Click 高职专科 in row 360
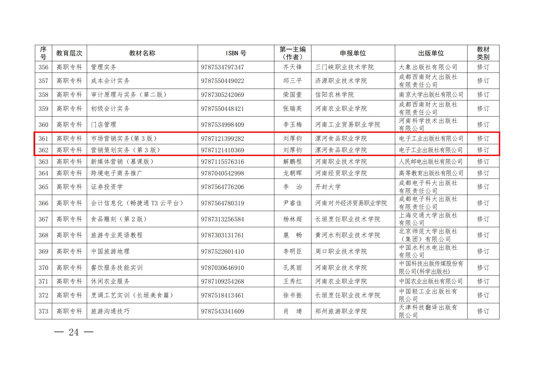Screen dimensions: 555x392 [69, 124]
